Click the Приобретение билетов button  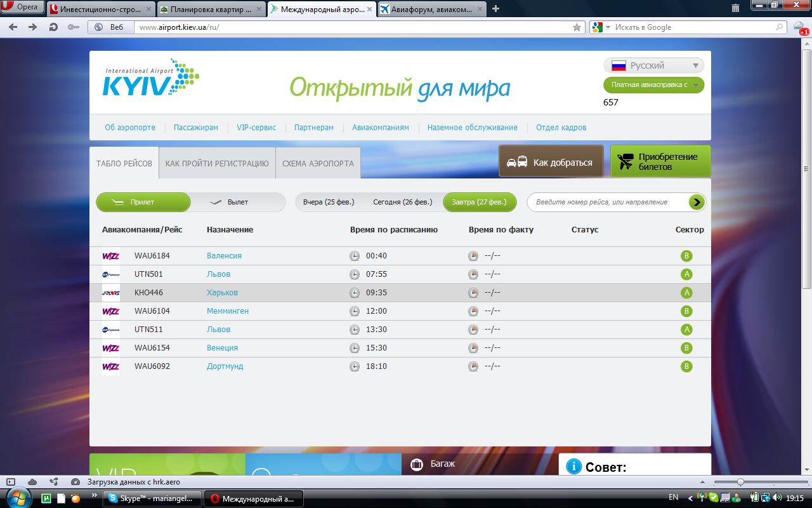point(660,162)
